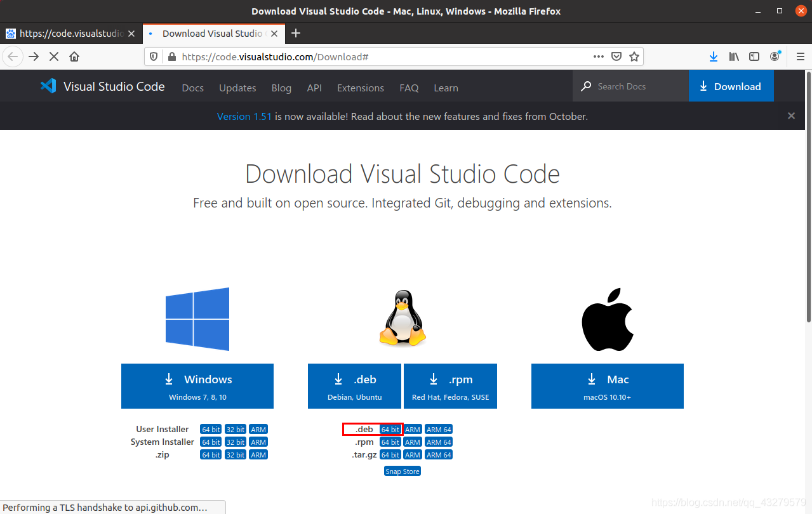Download the Mac macOS 10.10+ build
Image resolution: width=812 pixels, height=514 pixels.
(608, 386)
